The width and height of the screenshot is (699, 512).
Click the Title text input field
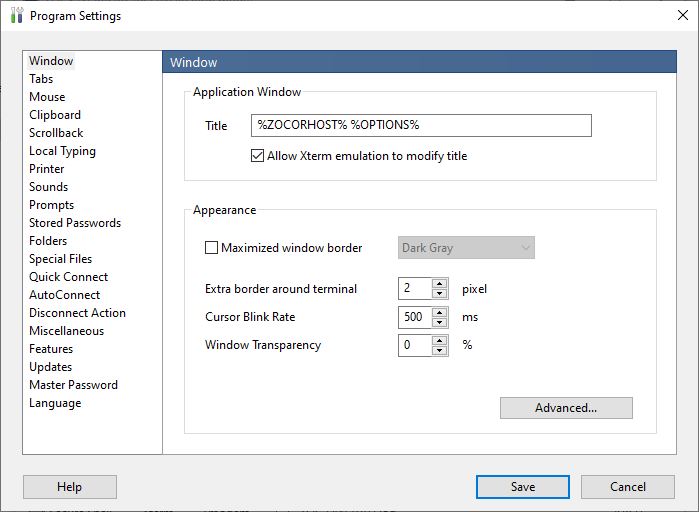421,125
